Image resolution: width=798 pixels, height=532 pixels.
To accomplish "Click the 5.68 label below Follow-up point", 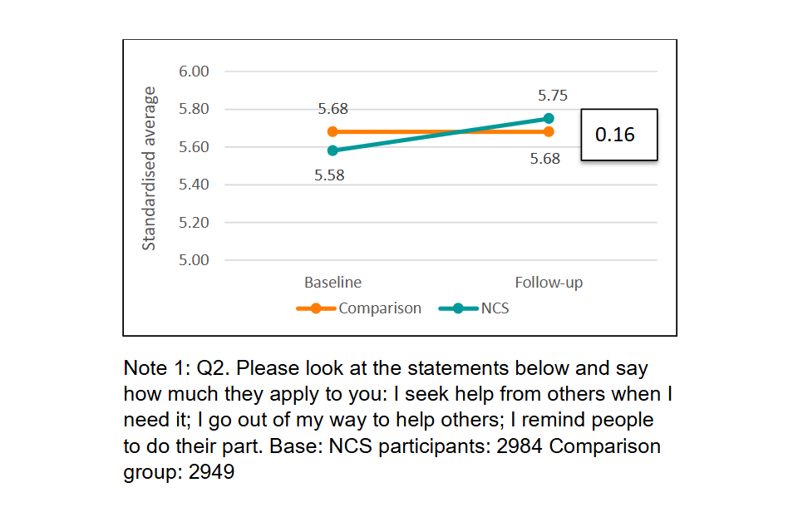I will (545, 159).
